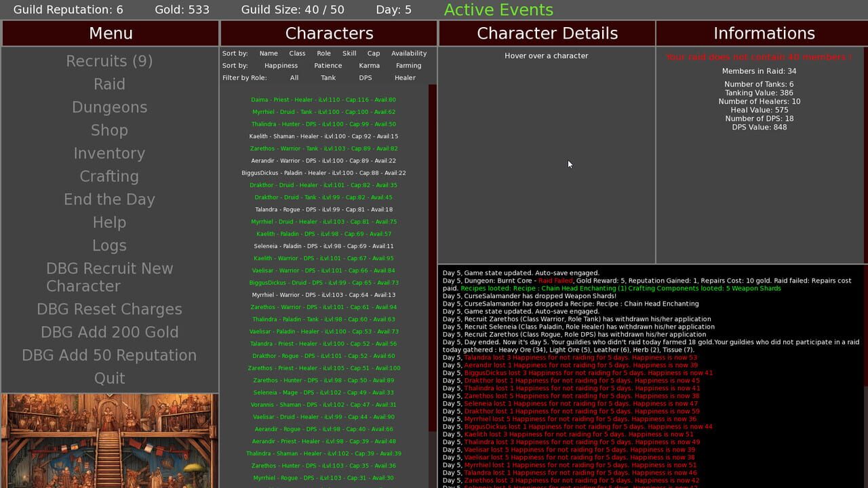Open the Dungeons menu entry
868x488 pixels.
[109, 107]
